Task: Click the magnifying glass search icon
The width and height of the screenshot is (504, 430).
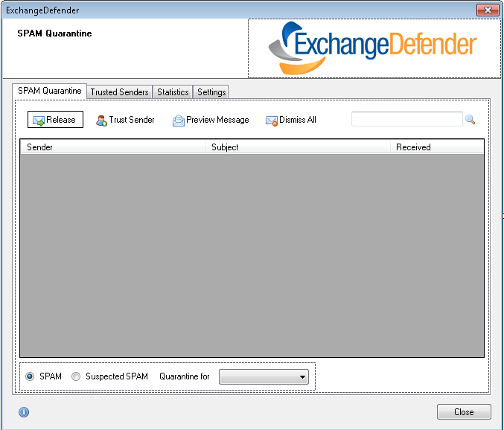Action: pos(470,119)
